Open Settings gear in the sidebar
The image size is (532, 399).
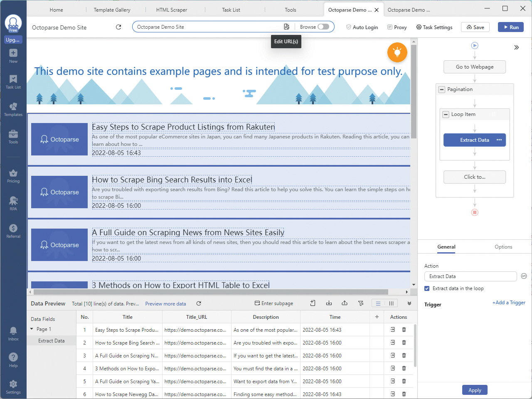(x=13, y=387)
